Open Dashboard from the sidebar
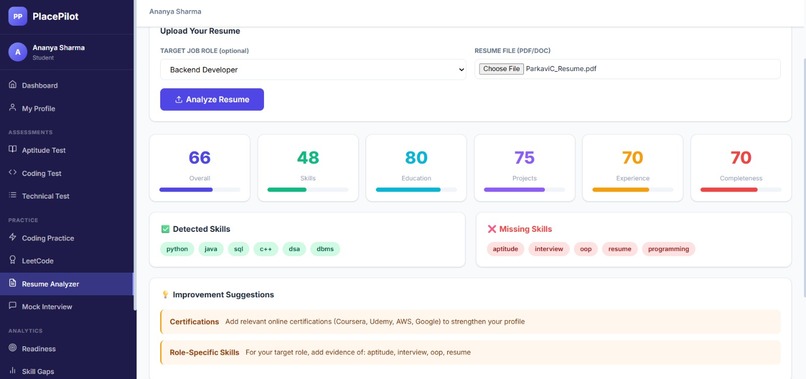 click(67, 85)
